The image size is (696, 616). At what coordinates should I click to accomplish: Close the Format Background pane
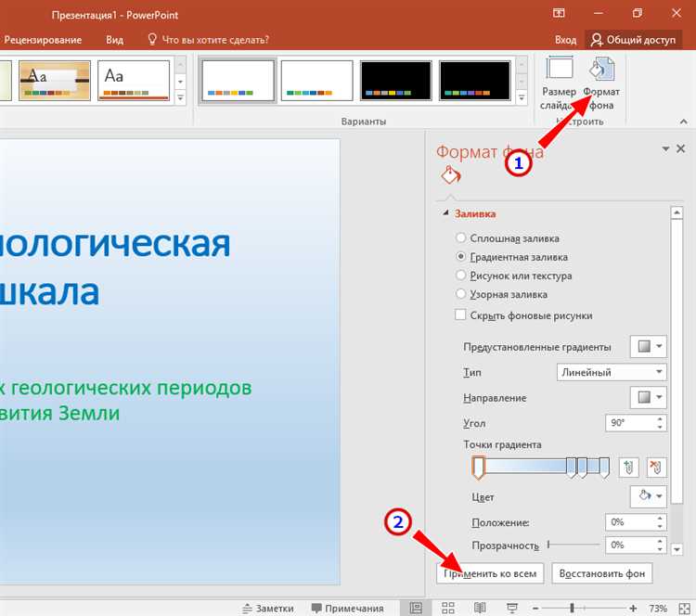(680, 148)
